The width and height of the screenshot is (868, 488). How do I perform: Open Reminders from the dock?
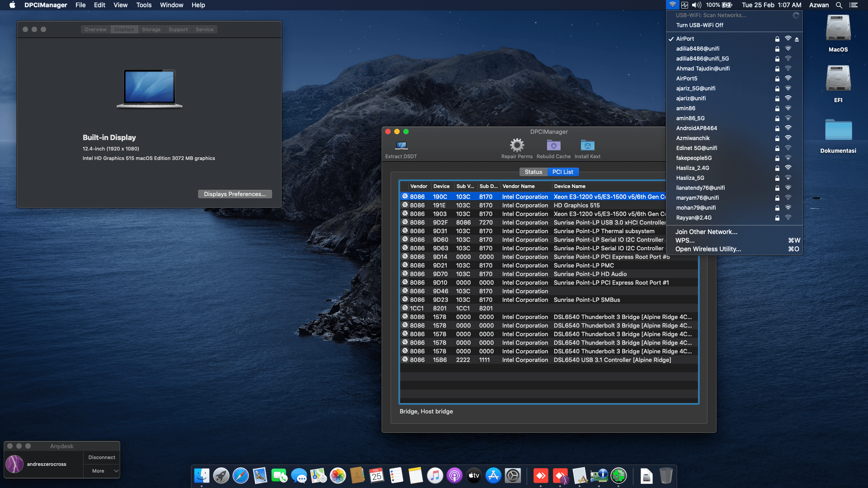coord(396,476)
